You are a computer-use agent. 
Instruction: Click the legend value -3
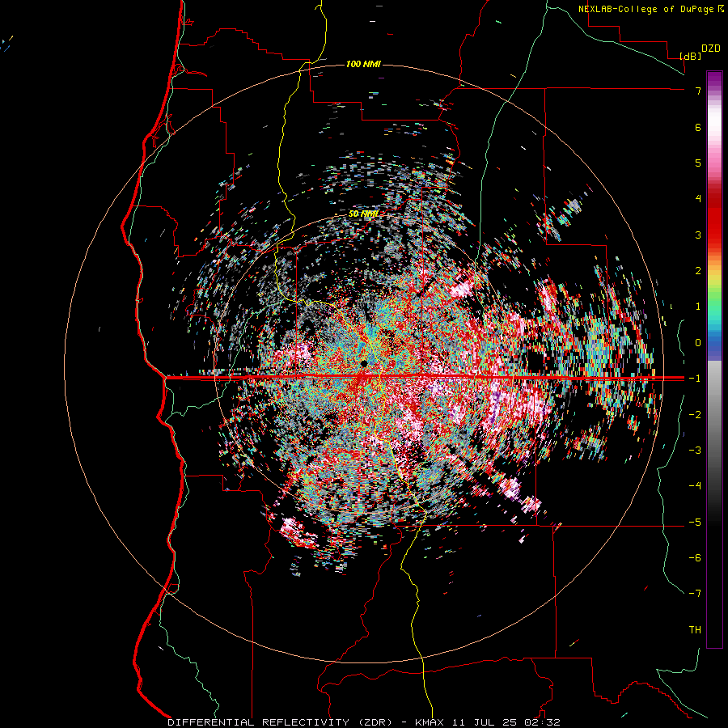point(695,450)
